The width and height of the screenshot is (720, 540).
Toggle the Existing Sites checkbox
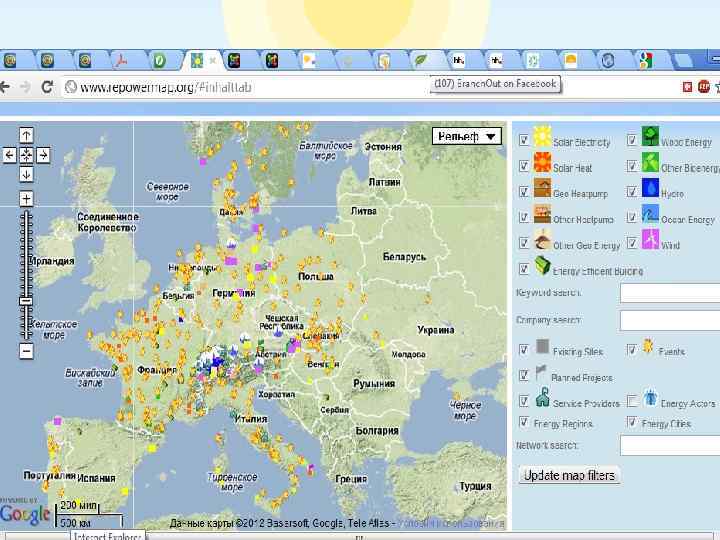pos(524,350)
